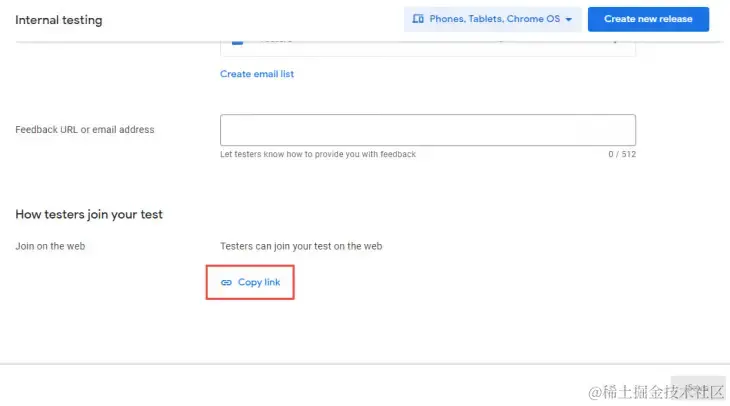730x406 pixels.
Task: Click the Internal testing heading text
Action: [x=59, y=20]
